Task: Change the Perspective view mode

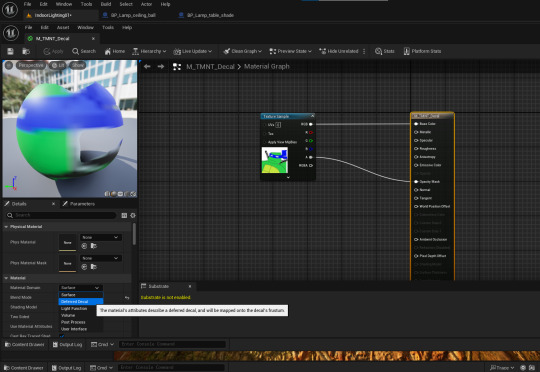Action: 31,65
